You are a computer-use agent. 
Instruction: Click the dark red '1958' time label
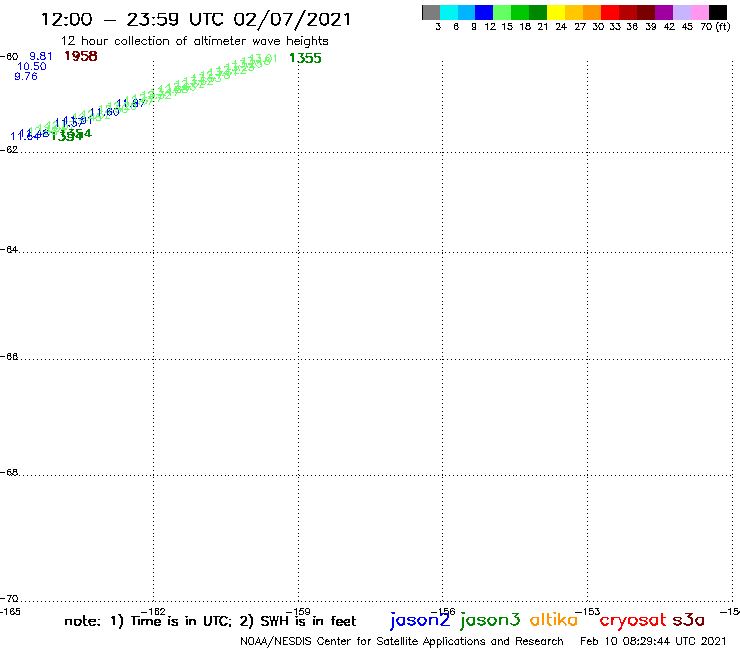pos(81,56)
